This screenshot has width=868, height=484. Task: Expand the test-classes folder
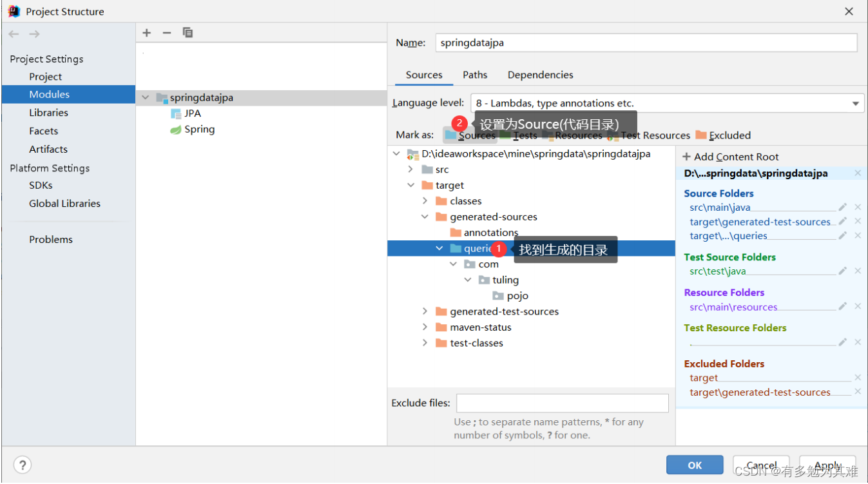coord(425,343)
